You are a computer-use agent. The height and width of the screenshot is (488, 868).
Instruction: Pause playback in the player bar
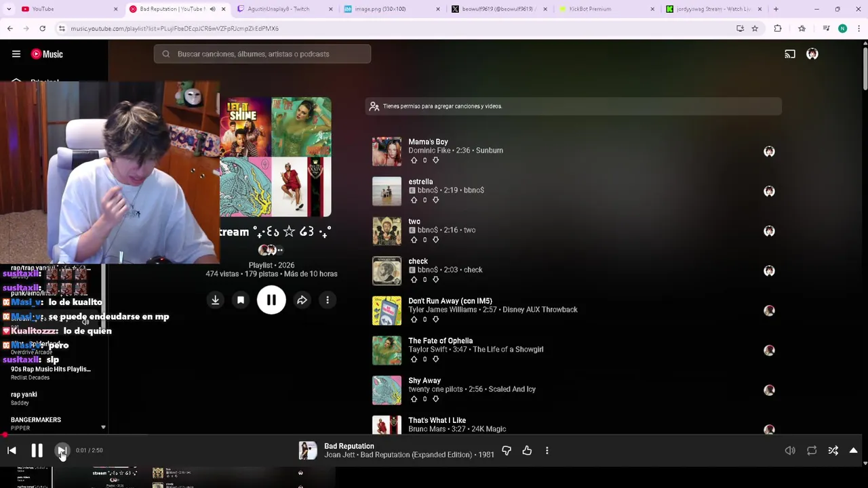(37, 451)
